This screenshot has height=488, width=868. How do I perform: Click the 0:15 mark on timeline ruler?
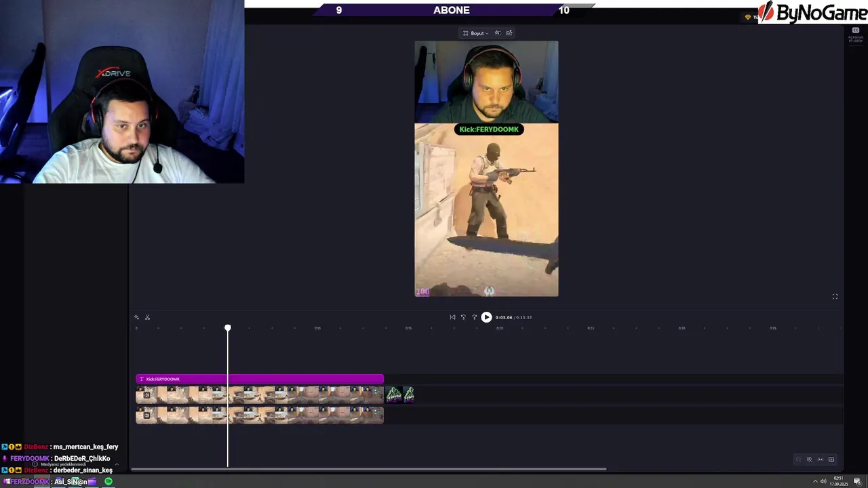tap(408, 328)
